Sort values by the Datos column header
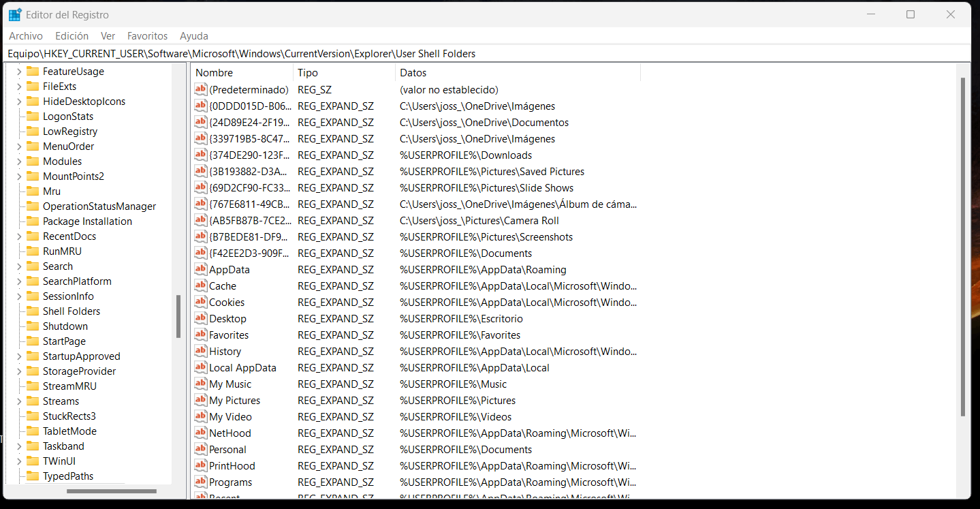The width and height of the screenshot is (980, 509). [x=518, y=72]
